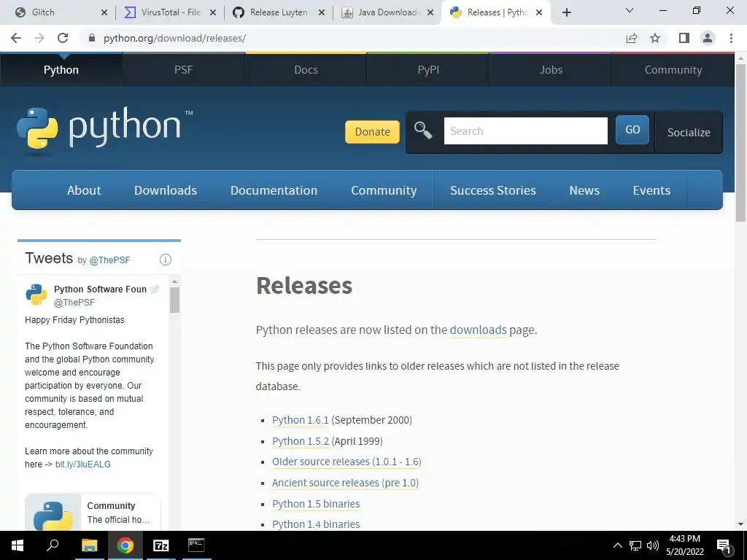Viewport: 747px width, 560px height.
Task: Click the Tweets info icon
Action: 166,260
